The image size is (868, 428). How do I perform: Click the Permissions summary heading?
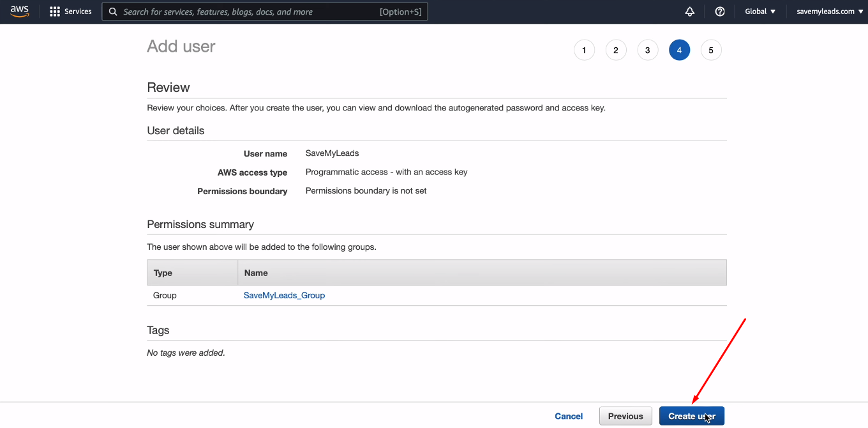[x=200, y=224]
